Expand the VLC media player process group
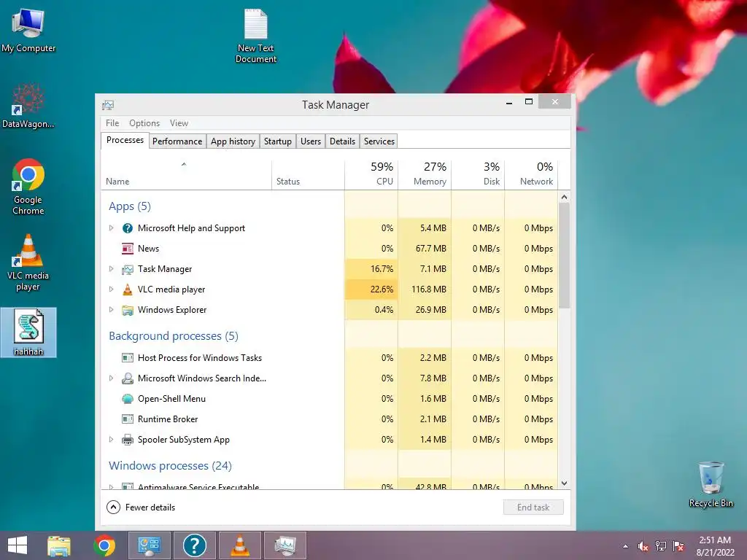The height and width of the screenshot is (560, 747). [x=111, y=289]
